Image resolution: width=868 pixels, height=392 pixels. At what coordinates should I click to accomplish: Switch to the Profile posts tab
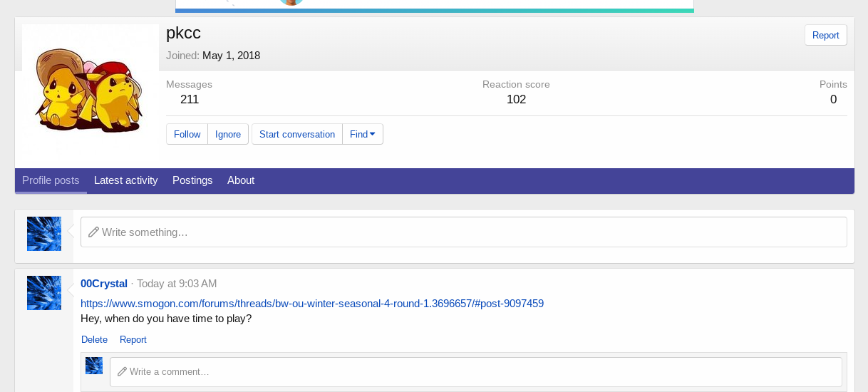pos(51,180)
